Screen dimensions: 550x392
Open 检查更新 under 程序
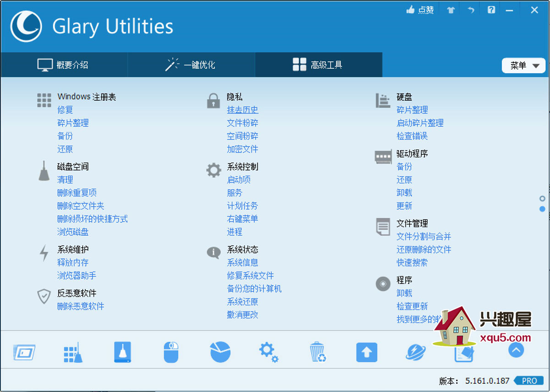point(412,306)
